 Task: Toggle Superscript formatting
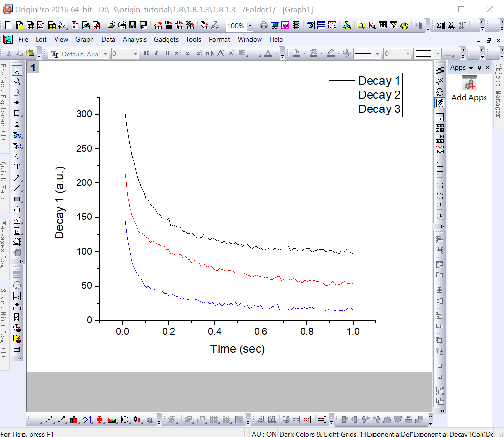point(178,54)
